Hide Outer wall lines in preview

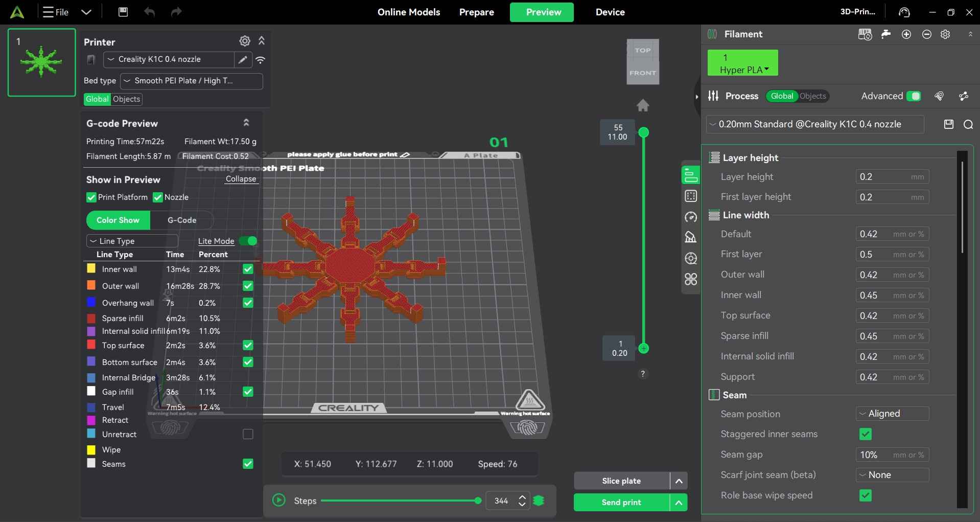click(248, 286)
